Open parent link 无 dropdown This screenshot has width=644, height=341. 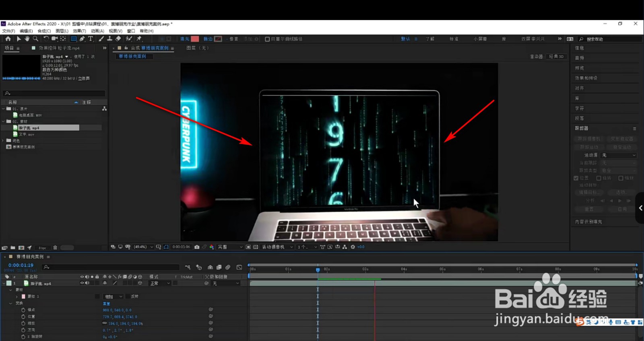point(226,283)
